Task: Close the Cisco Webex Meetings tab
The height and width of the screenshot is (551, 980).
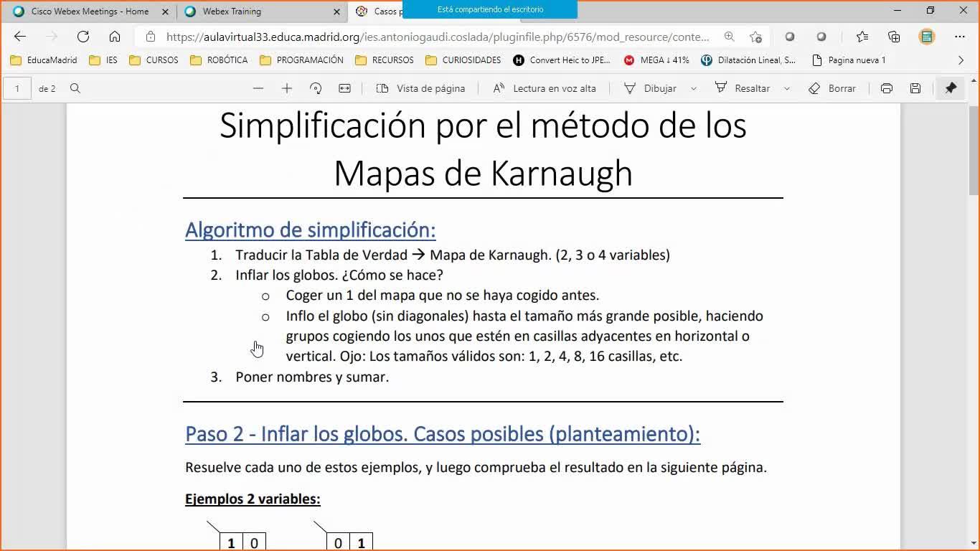Action: coord(165,11)
